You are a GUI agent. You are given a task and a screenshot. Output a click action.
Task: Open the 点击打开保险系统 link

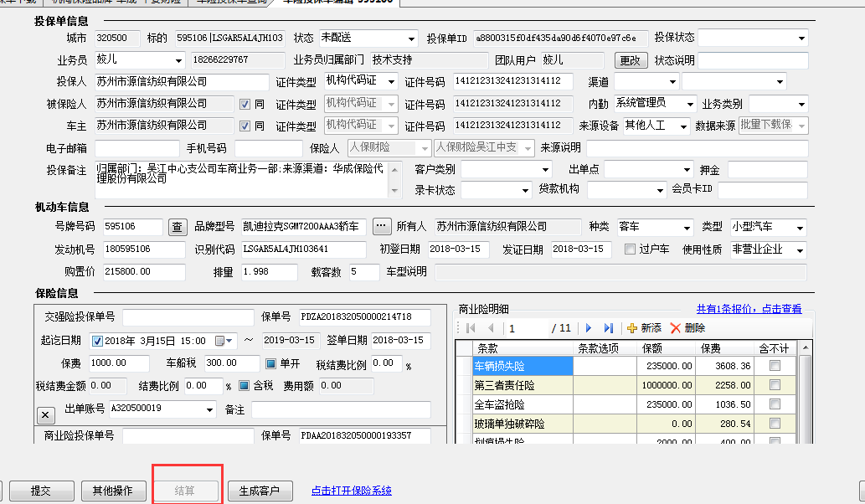click(x=352, y=491)
